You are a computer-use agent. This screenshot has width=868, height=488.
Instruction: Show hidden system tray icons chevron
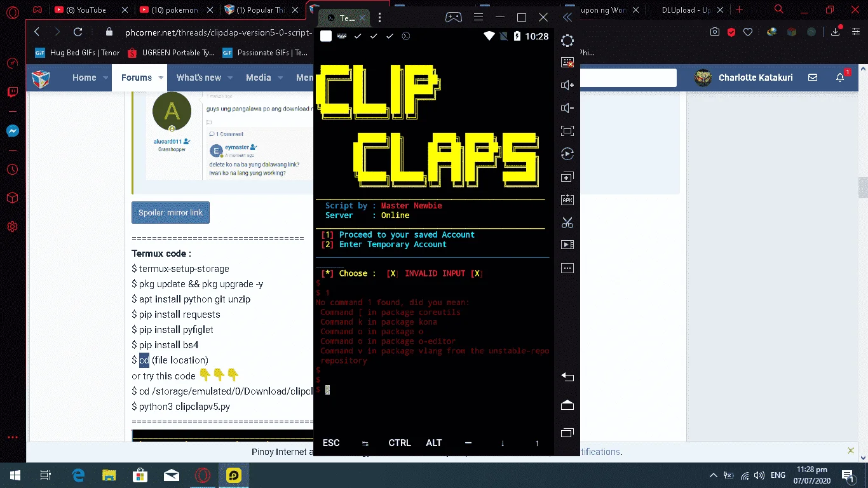713,475
